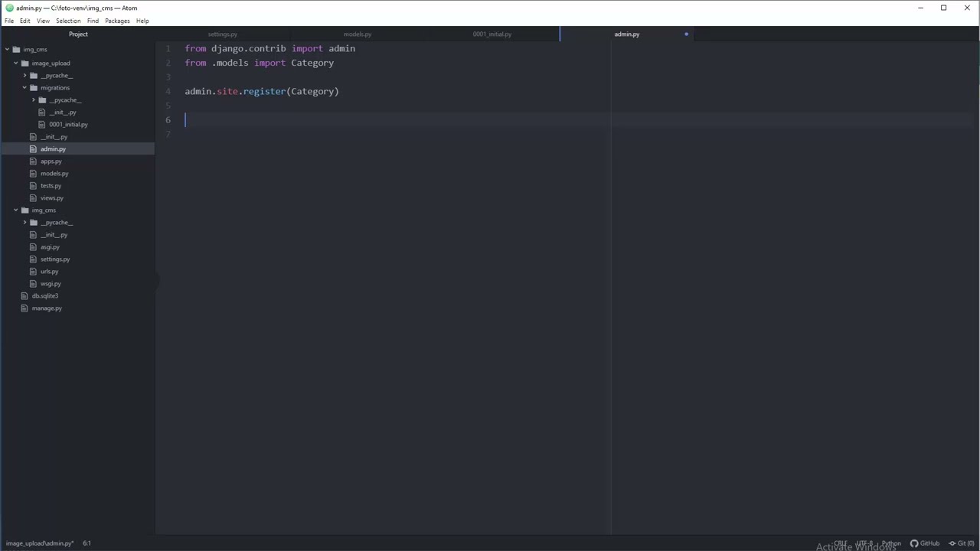
Task: Click the modified dot on admin.py tab
Action: [x=686, y=34]
